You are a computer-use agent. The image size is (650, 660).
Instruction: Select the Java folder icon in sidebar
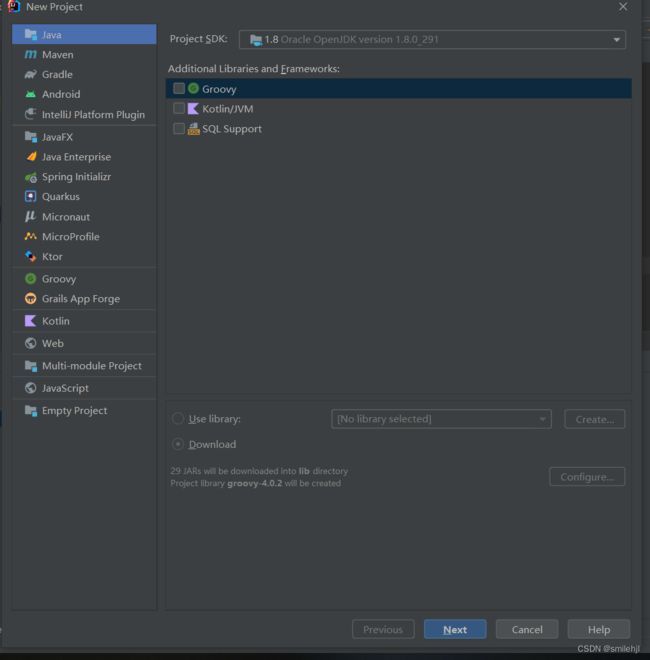tap(31, 34)
